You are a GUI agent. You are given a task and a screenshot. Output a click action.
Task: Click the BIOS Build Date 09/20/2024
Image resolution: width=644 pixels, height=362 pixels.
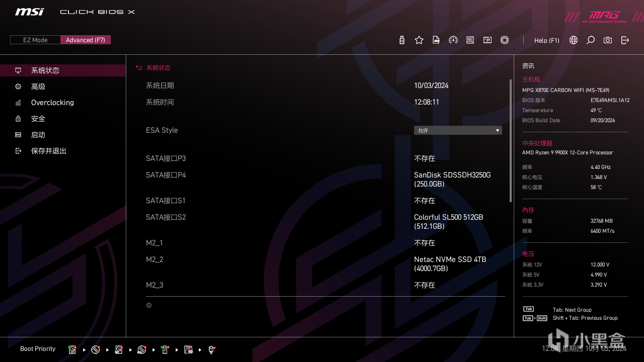(603, 120)
